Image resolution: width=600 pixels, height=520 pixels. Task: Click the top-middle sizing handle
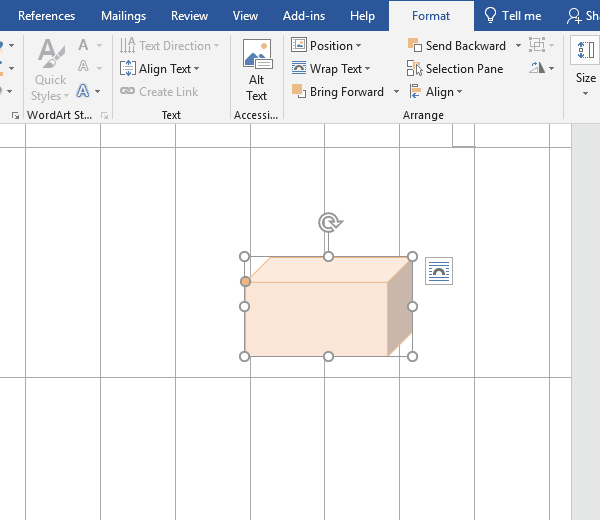(x=328, y=256)
